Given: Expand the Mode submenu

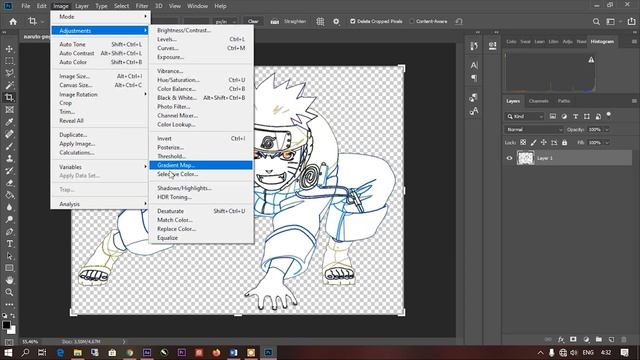Looking at the screenshot, I should coord(100,17).
